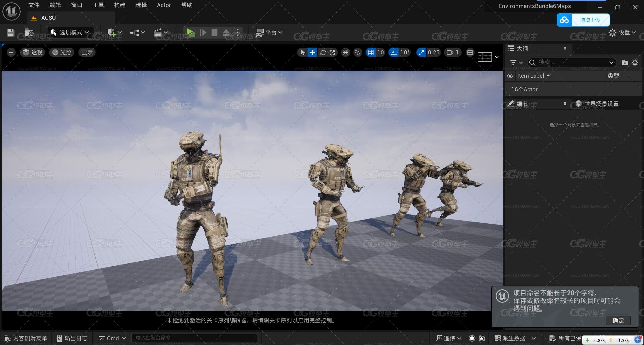Expand chevron next to viewport layout thumbnail
644x345 pixels.
(497, 57)
